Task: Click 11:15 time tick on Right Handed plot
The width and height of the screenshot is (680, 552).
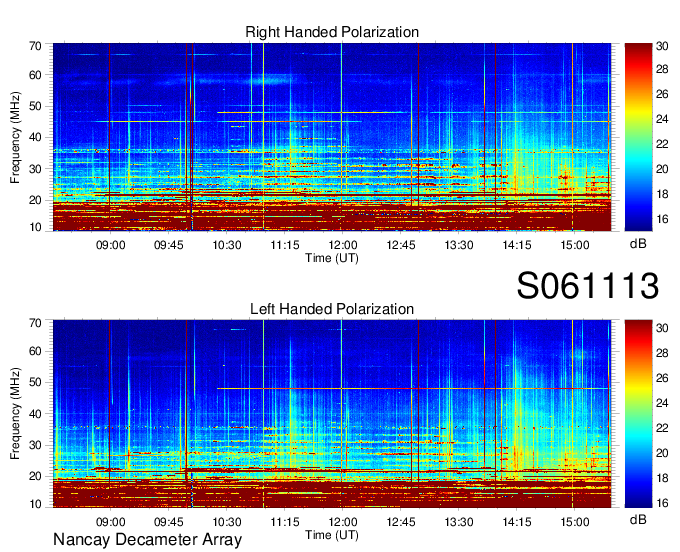Action: click(285, 245)
